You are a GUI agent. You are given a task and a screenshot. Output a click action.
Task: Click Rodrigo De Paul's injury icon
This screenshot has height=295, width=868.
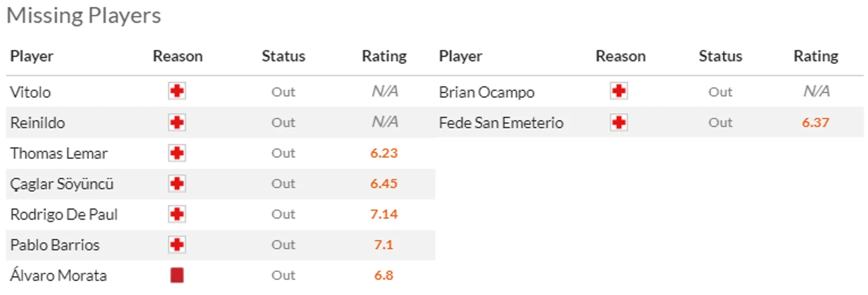(177, 214)
